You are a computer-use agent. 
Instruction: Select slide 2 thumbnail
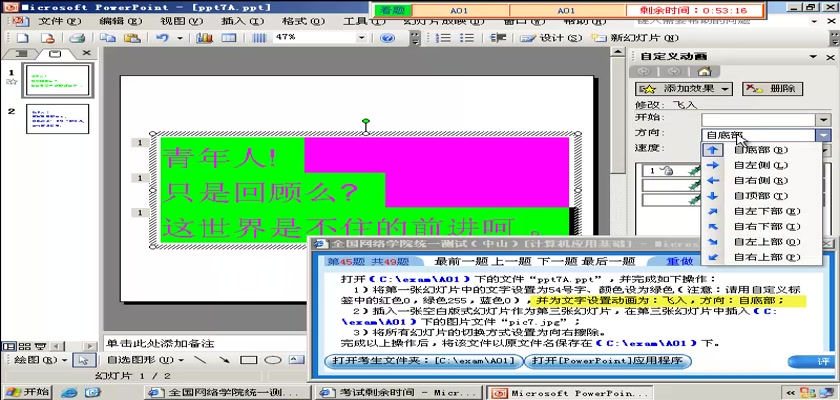(58, 119)
